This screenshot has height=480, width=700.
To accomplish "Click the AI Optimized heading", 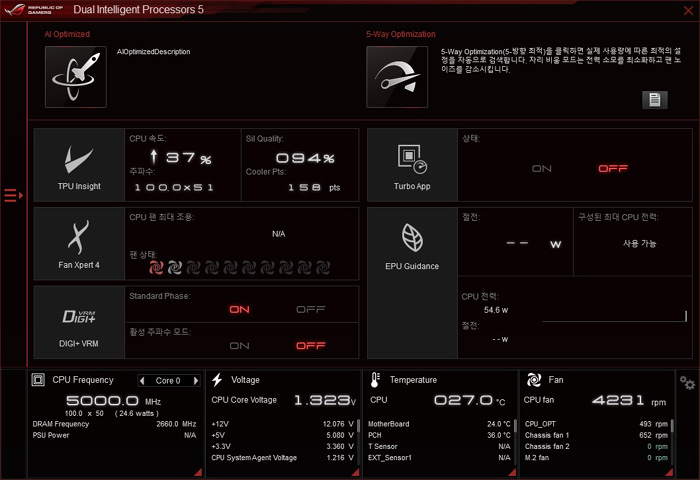I will [67, 34].
